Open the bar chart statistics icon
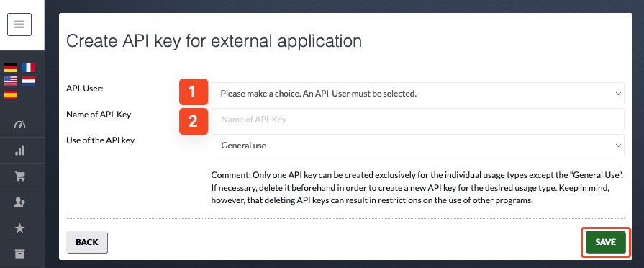 (19, 151)
